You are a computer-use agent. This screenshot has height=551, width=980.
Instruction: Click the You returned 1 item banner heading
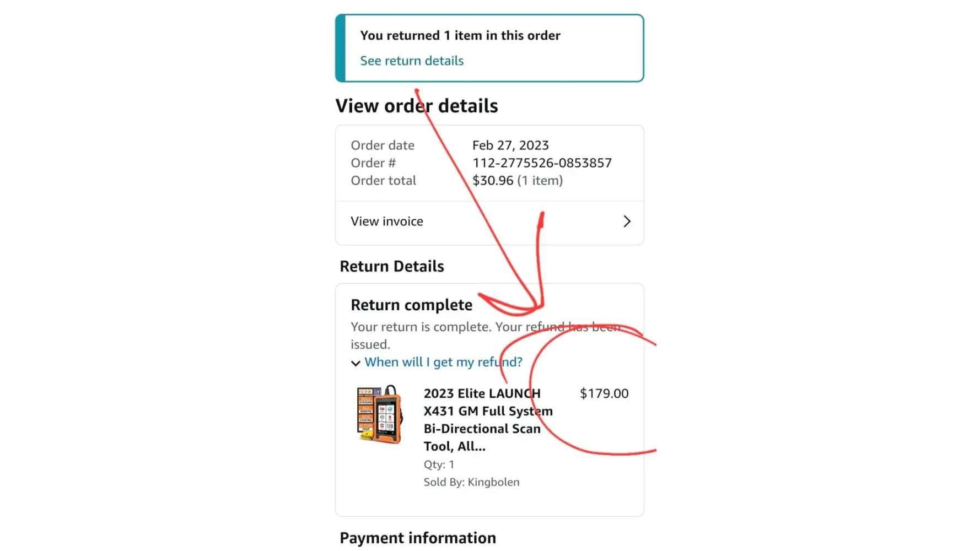pyautogui.click(x=460, y=35)
